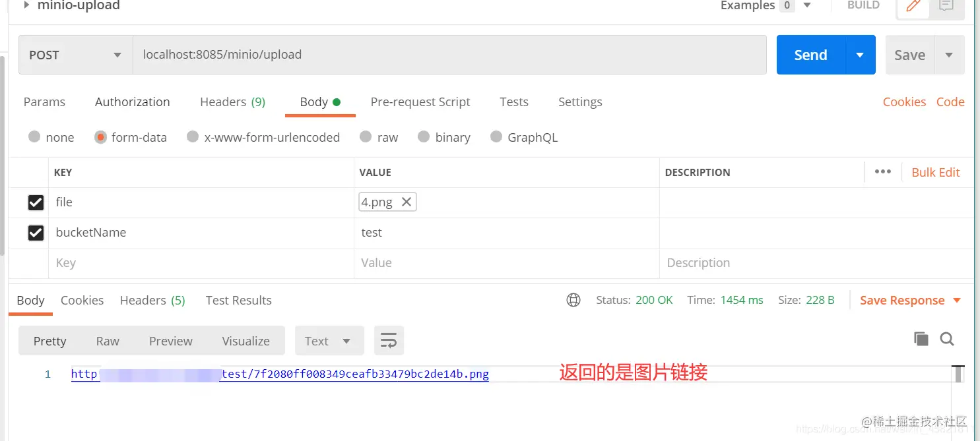The height and width of the screenshot is (441, 980).
Task: Select the x-www-form-urlencoded body type
Action: (x=193, y=137)
